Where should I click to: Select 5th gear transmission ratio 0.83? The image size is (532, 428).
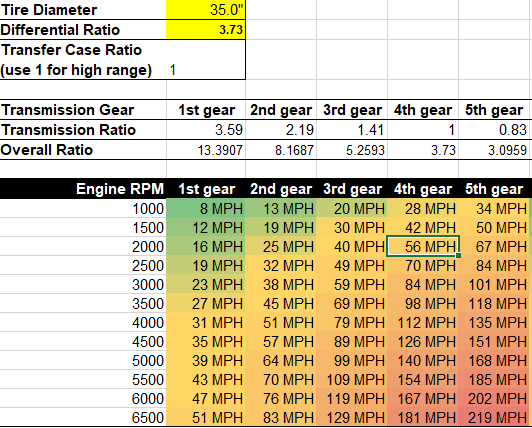click(495, 130)
